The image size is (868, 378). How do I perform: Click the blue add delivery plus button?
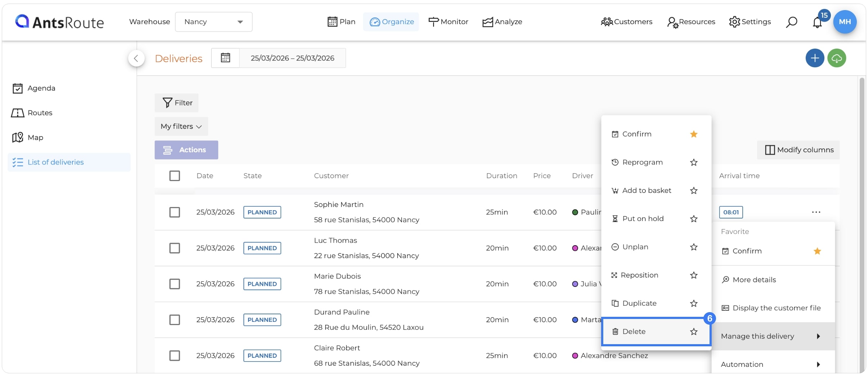(x=815, y=58)
